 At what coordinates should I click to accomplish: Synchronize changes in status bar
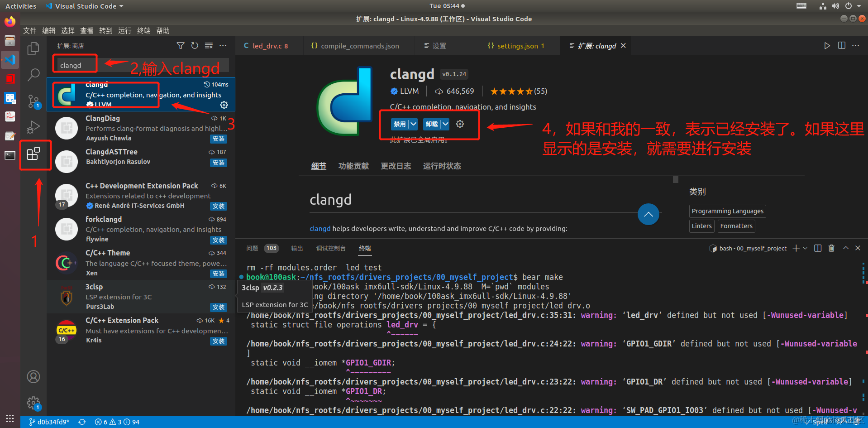(82, 422)
